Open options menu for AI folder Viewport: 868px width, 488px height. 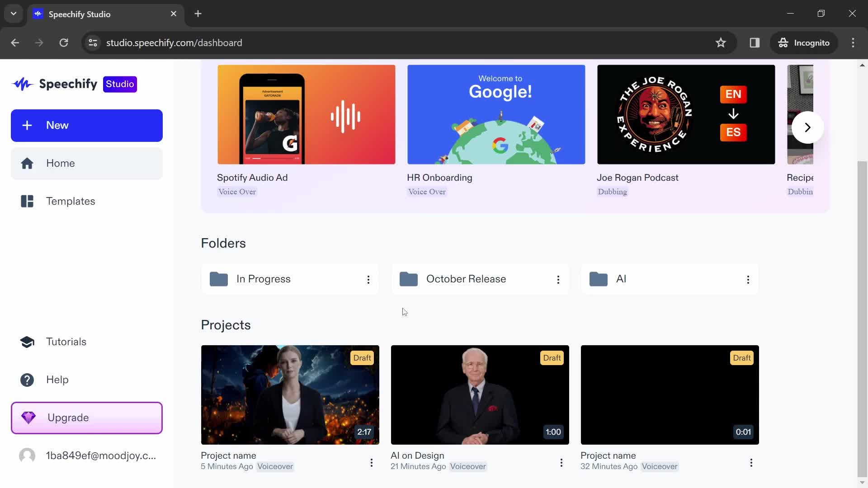(x=748, y=280)
